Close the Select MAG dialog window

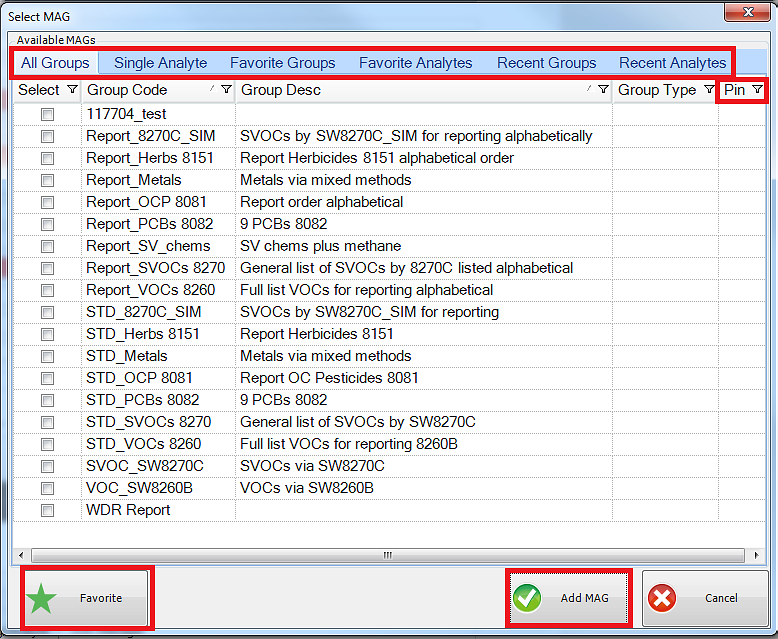[x=750, y=14]
